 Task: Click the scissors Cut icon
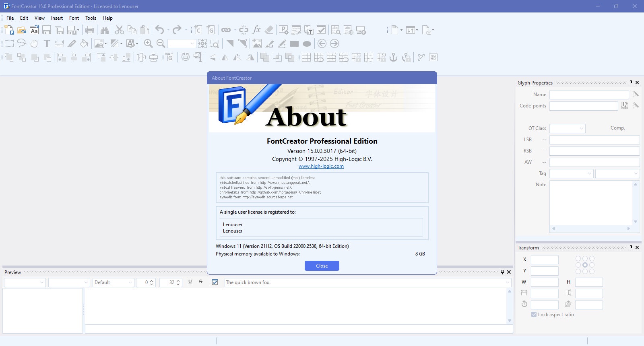point(120,30)
